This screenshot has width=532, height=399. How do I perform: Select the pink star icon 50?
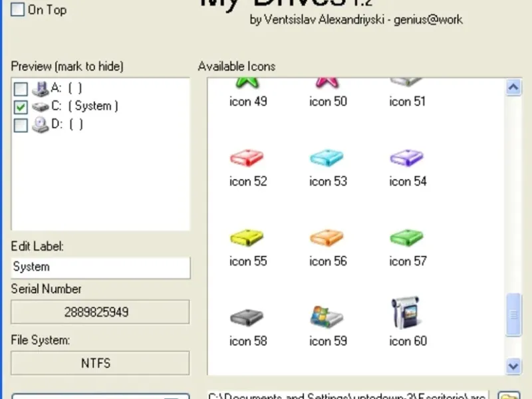(x=327, y=82)
